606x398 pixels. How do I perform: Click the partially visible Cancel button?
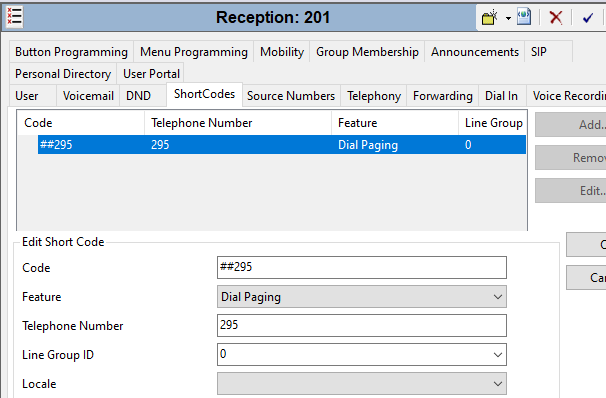[x=586, y=277]
